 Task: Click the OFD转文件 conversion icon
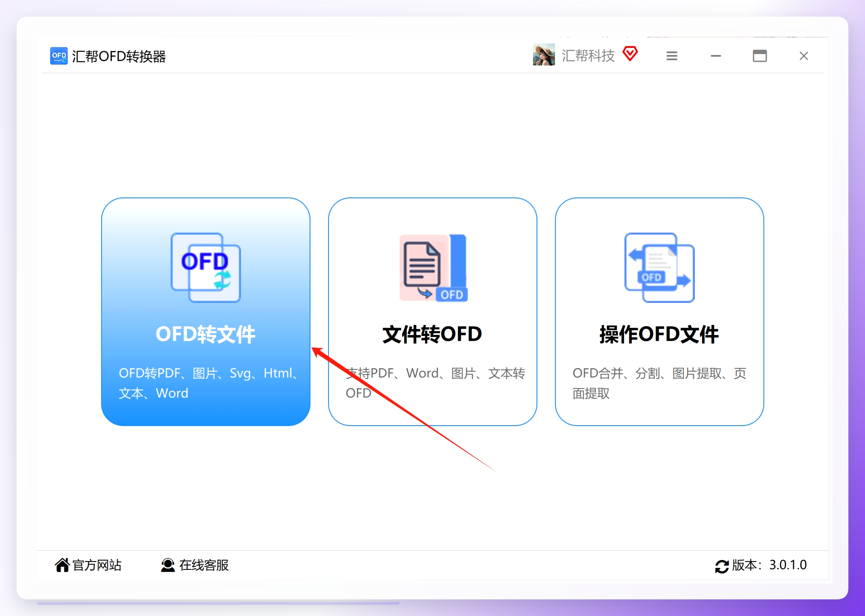pyautogui.click(x=206, y=267)
